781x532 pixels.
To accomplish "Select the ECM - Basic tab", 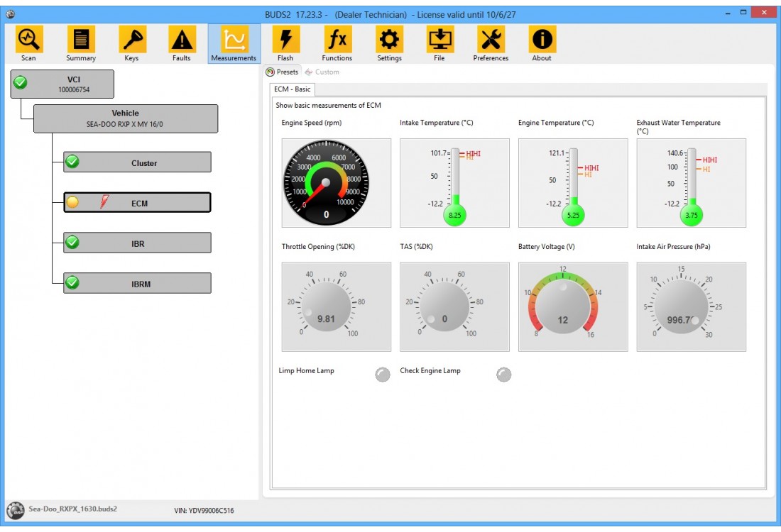I will point(293,89).
